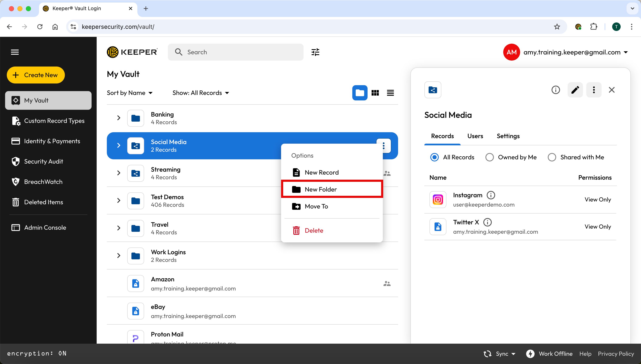Click the search filter sliders icon

(x=315, y=52)
